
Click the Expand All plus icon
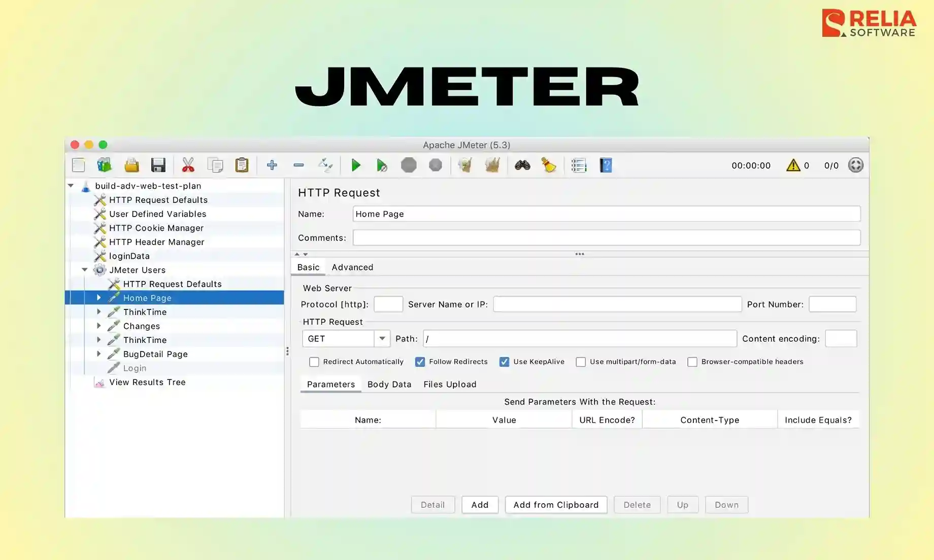[272, 165]
